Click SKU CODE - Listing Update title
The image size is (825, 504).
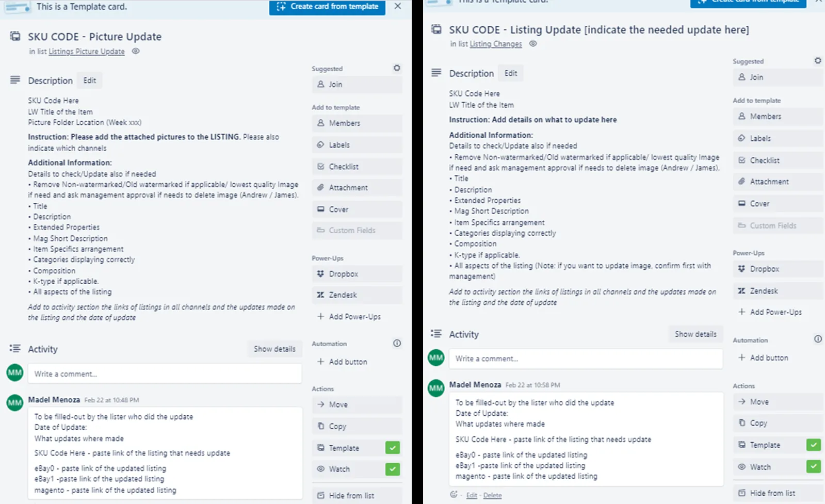[x=599, y=30]
